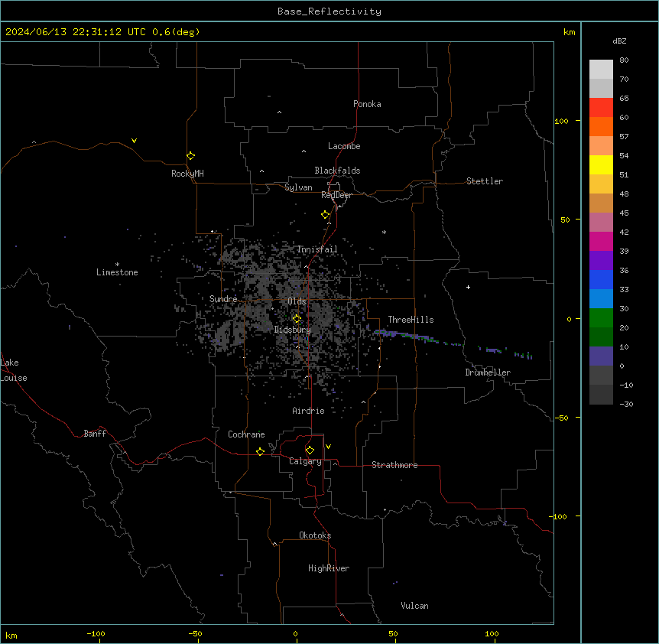This screenshot has width=659, height=644.
Task: Click the Ponoka city label
Action: 367,104
